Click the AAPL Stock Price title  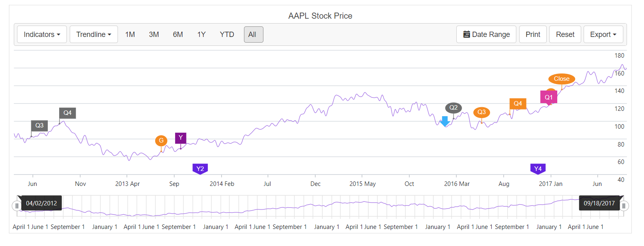click(320, 16)
